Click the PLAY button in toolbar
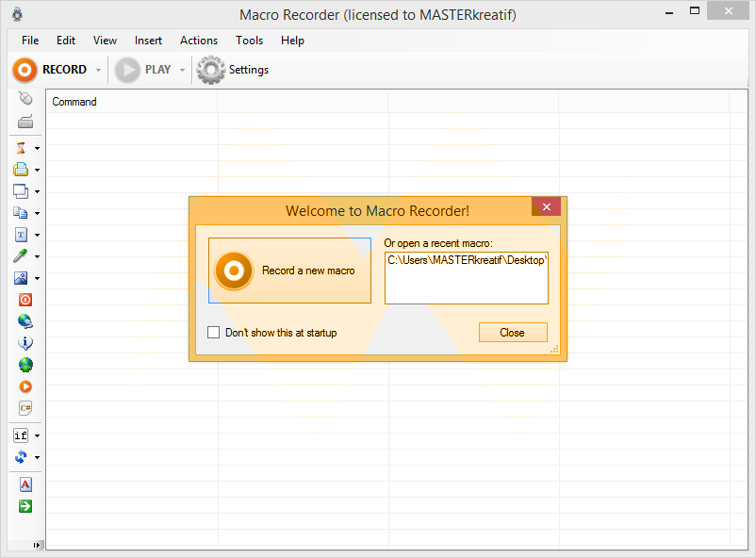Screen dimensions: 756x558 coord(143,70)
